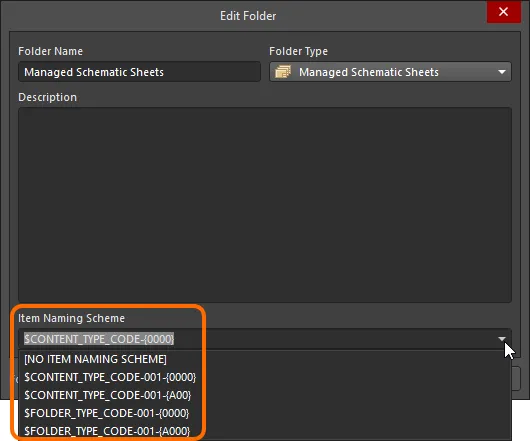Click the Item Naming Scheme label

coord(71,318)
